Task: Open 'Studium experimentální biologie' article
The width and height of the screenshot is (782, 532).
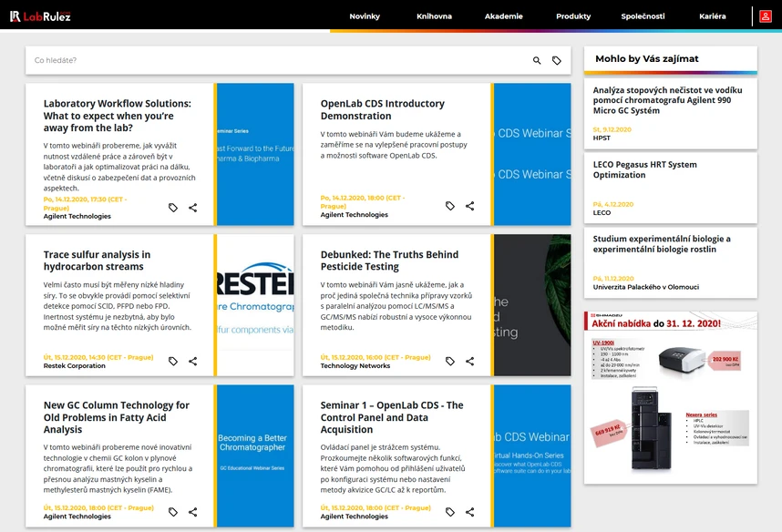Action: pos(662,244)
